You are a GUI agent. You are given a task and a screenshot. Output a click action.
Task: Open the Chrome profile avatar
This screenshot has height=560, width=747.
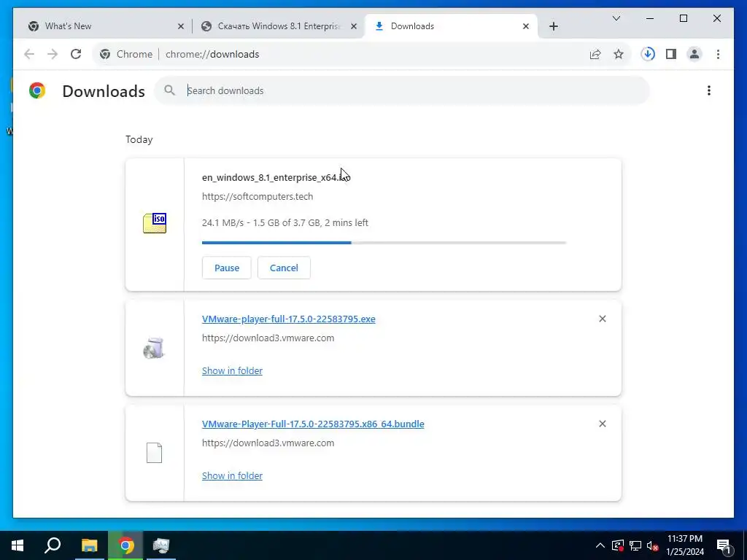click(694, 54)
